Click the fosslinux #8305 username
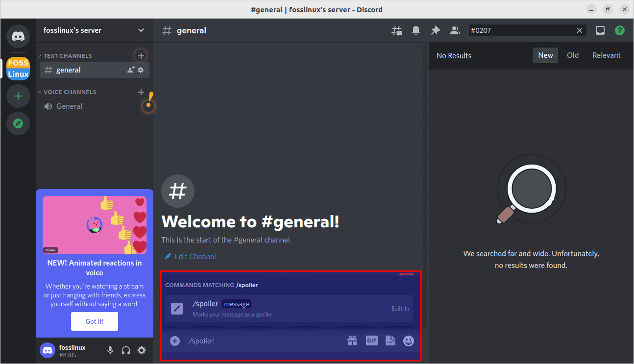The width and height of the screenshot is (634, 364). click(73, 351)
